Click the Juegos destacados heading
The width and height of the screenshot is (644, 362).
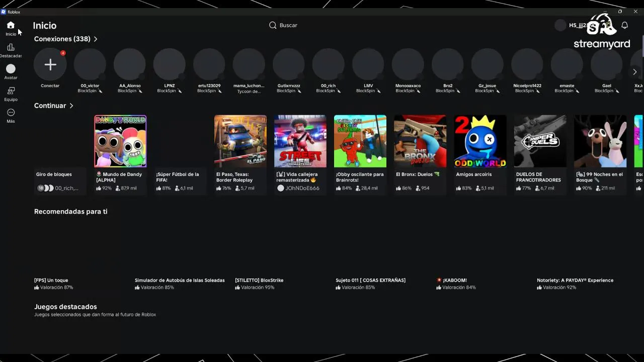[x=65, y=307]
